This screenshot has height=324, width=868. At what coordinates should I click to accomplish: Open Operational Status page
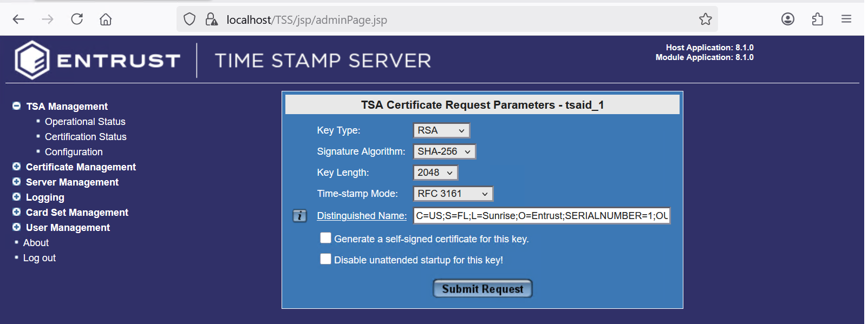pyautogui.click(x=85, y=122)
